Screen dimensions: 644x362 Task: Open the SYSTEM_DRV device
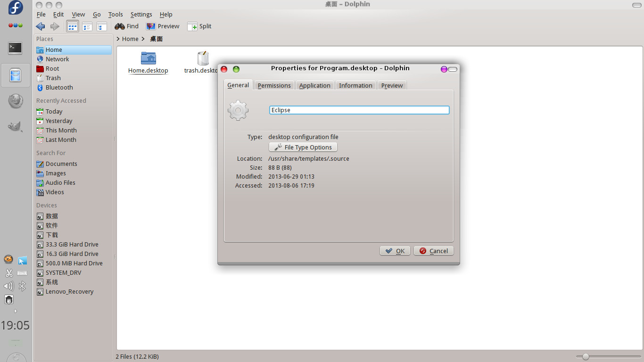coord(74,272)
